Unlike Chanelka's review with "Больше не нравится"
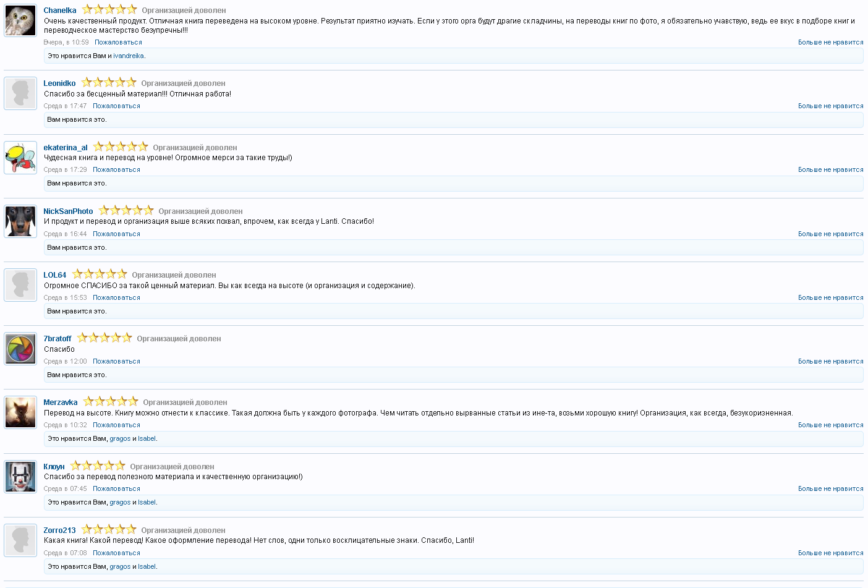Image resolution: width=868 pixels, height=588 pixels. [830, 43]
